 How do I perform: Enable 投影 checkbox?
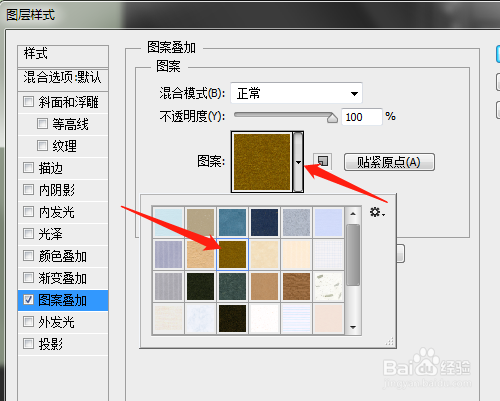point(28,344)
